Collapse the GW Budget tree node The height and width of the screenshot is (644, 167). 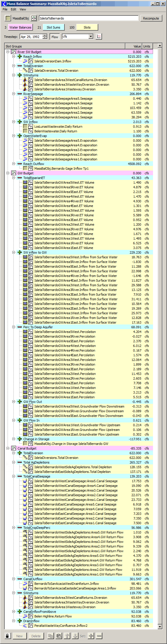8,173
